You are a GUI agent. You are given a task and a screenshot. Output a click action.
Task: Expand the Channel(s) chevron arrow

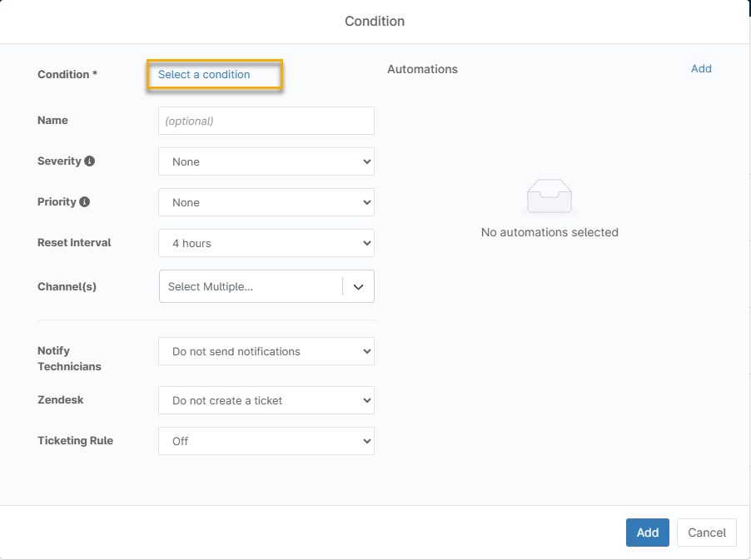358,287
